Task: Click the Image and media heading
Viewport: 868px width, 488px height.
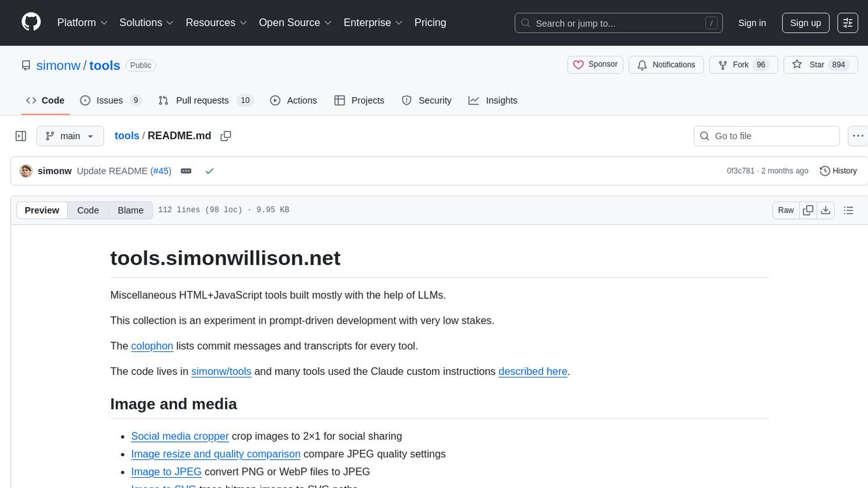Action: tap(174, 404)
